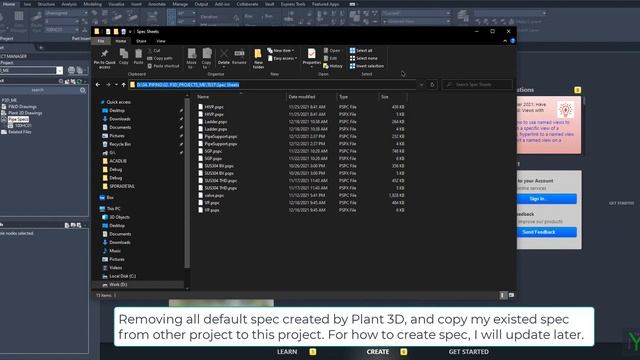This screenshot has width=640, height=360.
Task: Click Pin to Quick access icon
Action: pos(104,54)
